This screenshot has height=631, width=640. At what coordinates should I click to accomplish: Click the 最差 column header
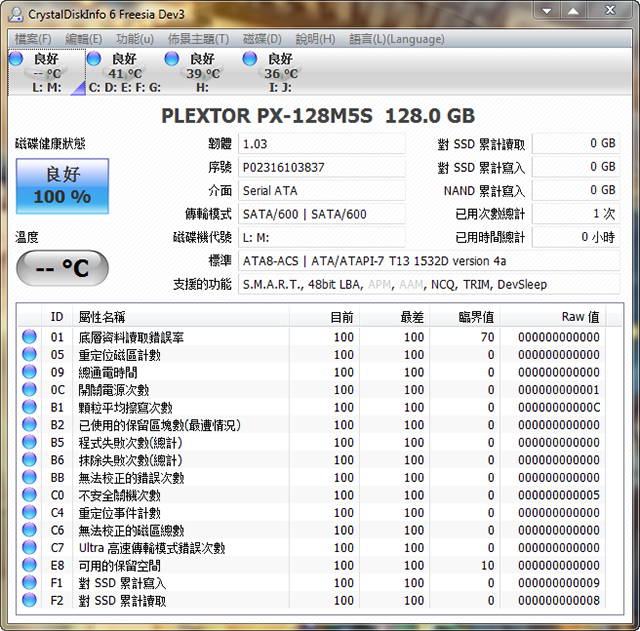[x=395, y=317]
